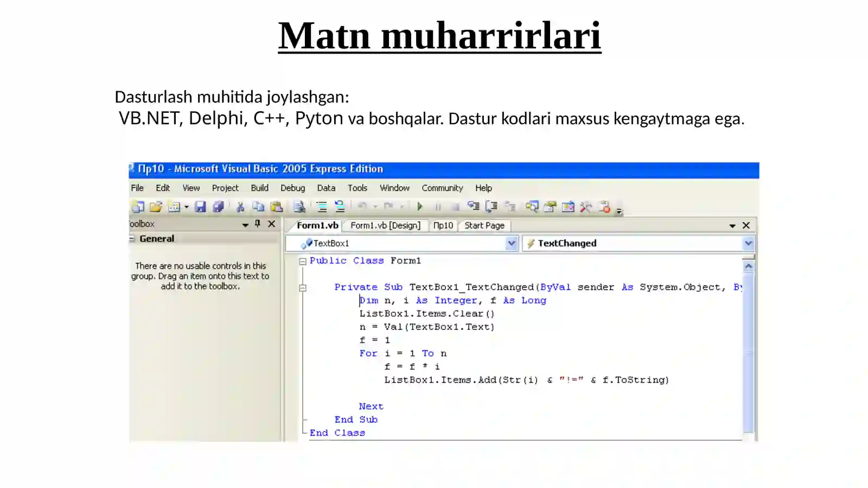Click the Break All pause icon
Image resolution: width=868 pixels, height=488 pixels.
tap(438, 207)
